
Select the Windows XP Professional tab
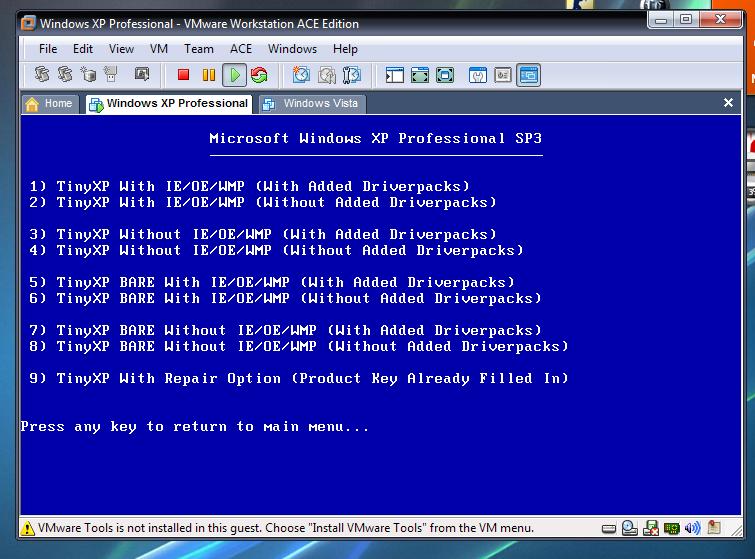pos(169,104)
